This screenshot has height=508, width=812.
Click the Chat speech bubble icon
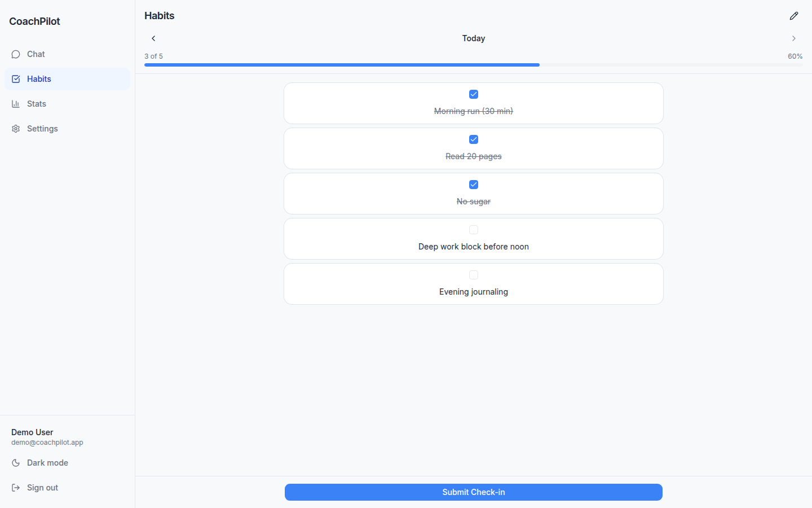click(x=16, y=54)
